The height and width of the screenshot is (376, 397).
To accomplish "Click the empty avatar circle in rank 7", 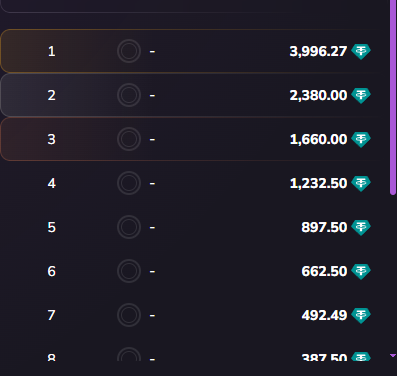I will pyautogui.click(x=129, y=315).
